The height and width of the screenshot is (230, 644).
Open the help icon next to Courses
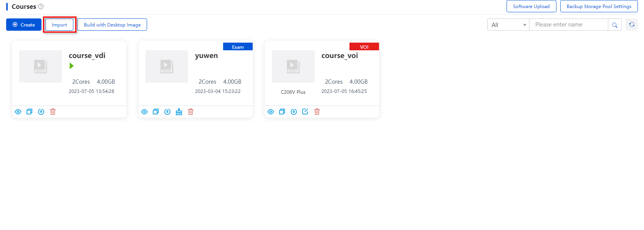click(41, 7)
